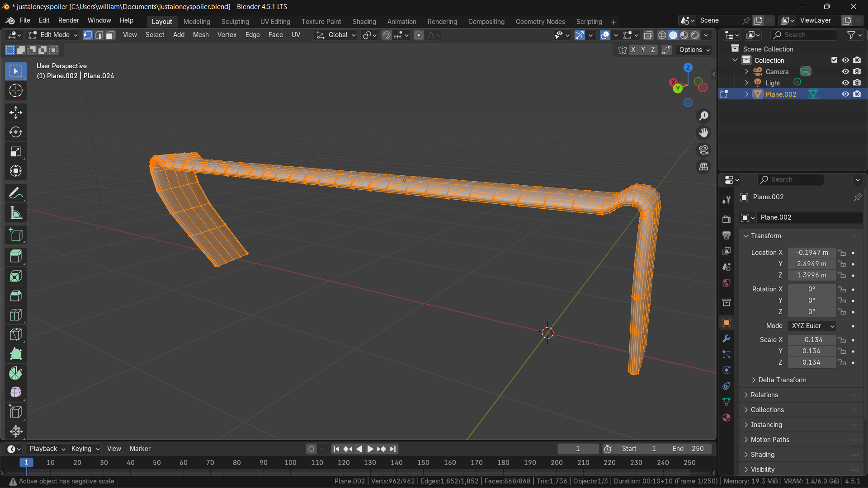Activate the Move tool
The image size is (868, 488).
pyautogui.click(x=16, y=113)
